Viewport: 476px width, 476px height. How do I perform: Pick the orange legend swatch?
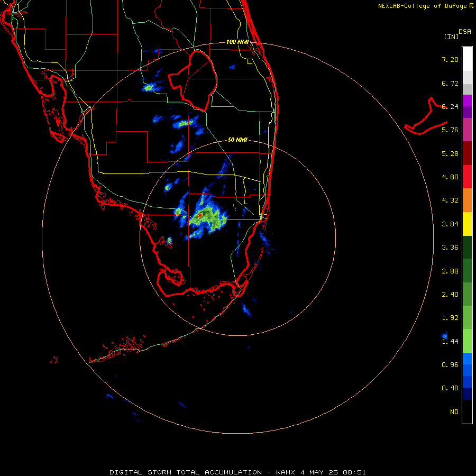coord(467,200)
